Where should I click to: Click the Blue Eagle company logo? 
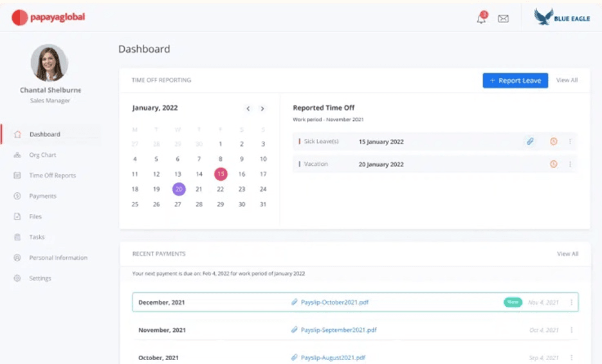click(x=561, y=17)
